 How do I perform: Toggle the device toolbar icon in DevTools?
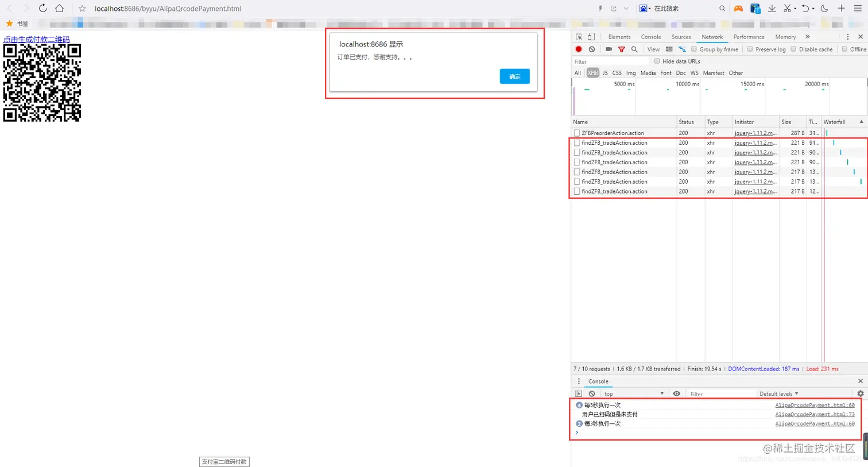591,37
